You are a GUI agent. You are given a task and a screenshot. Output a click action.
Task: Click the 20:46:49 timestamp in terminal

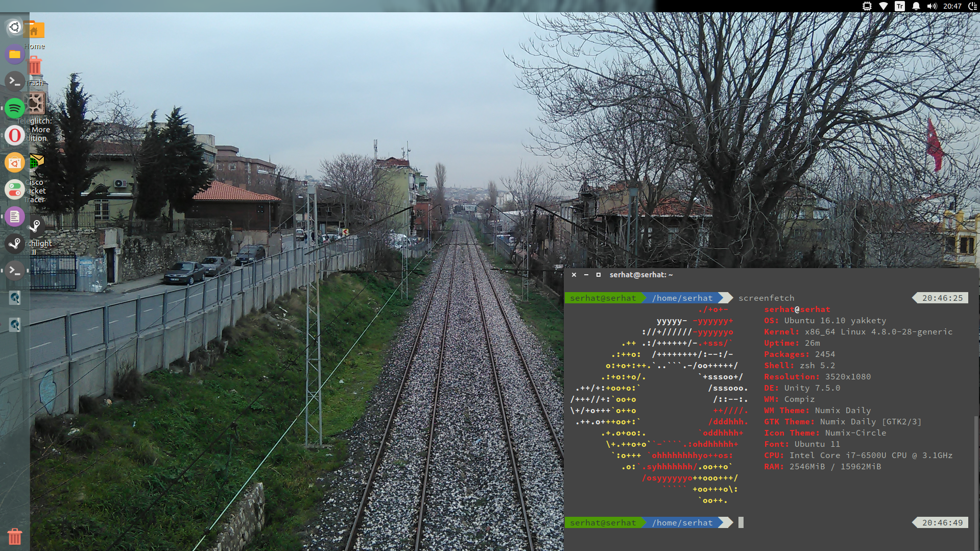942,522
